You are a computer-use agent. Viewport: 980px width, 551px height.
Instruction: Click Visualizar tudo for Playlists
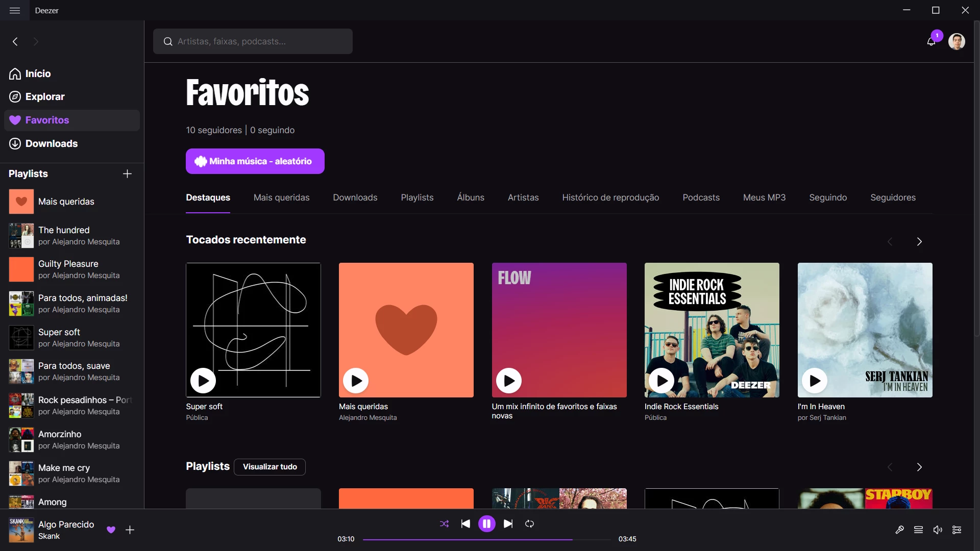pyautogui.click(x=269, y=467)
